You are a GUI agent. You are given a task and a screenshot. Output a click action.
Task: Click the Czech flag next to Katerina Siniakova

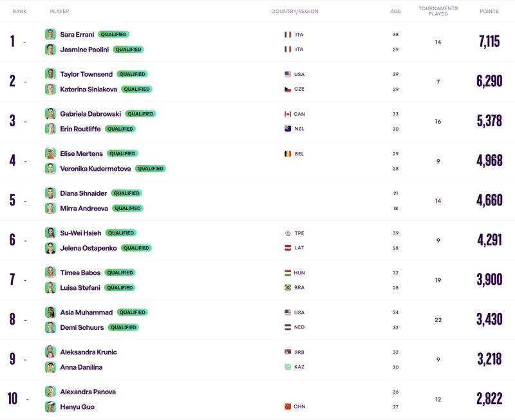[x=288, y=89]
